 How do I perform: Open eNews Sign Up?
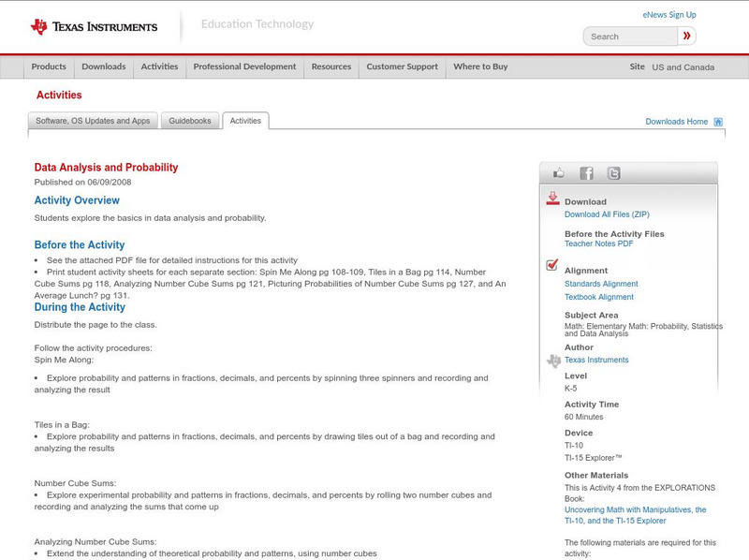click(668, 13)
